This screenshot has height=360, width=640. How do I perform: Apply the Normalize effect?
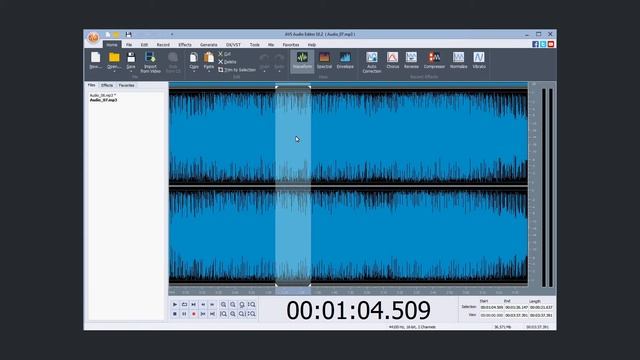tap(458, 60)
